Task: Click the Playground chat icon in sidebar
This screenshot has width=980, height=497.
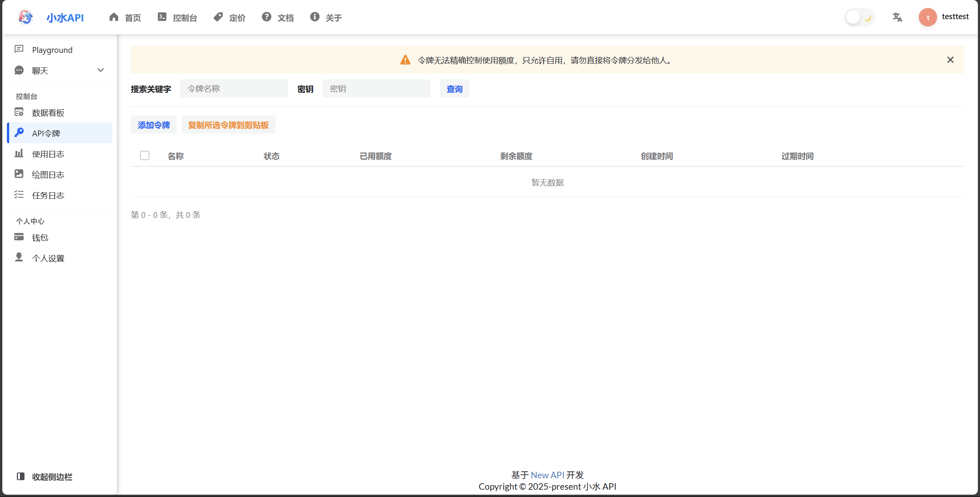Action: click(19, 49)
